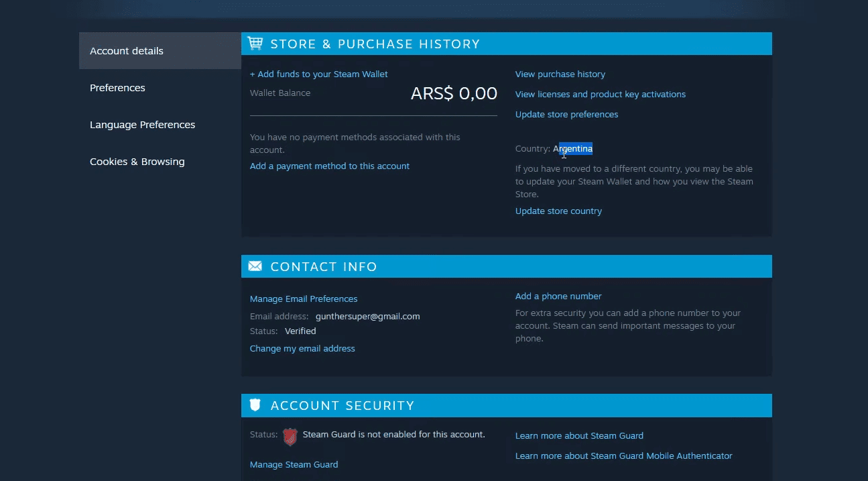Click the Wallet Balance label

[280, 93]
